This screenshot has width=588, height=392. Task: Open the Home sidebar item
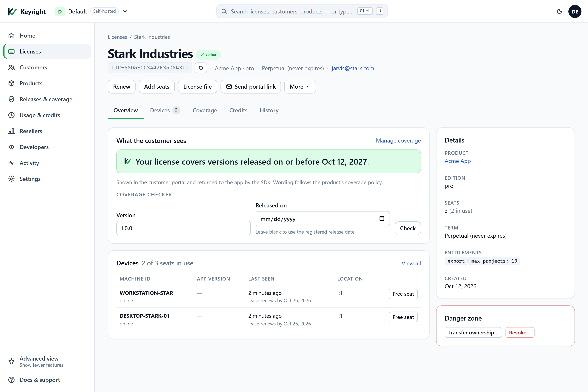(x=47, y=36)
